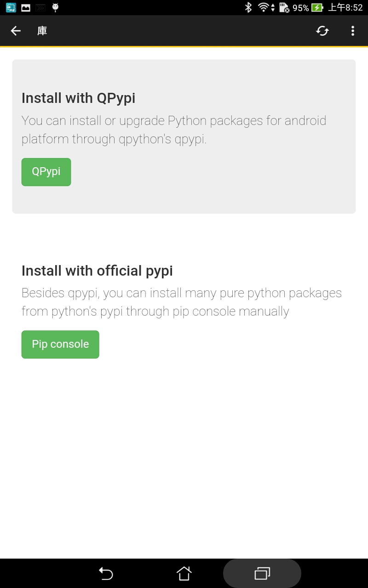Open the three-dot overflow menu
The height and width of the screenshot is (588, 368).
[353, 31]
